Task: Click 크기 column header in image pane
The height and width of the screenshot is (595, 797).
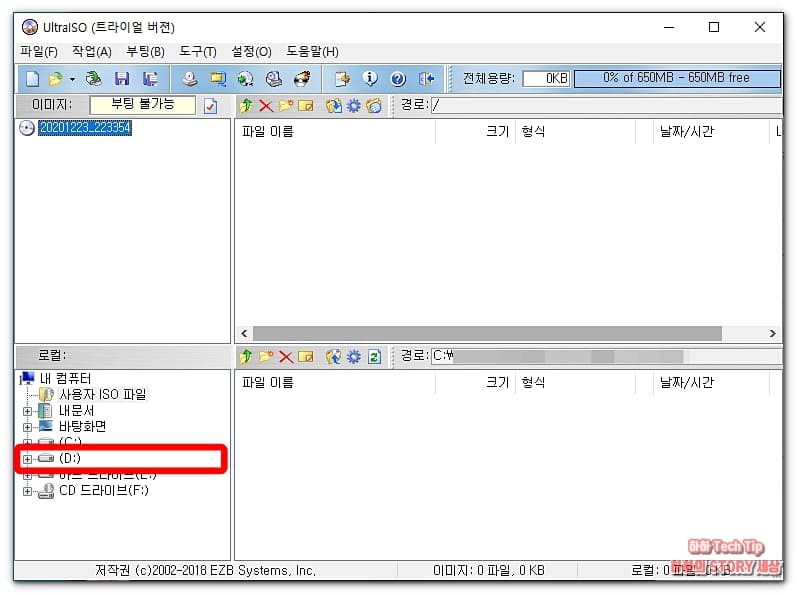Action: 475,132
